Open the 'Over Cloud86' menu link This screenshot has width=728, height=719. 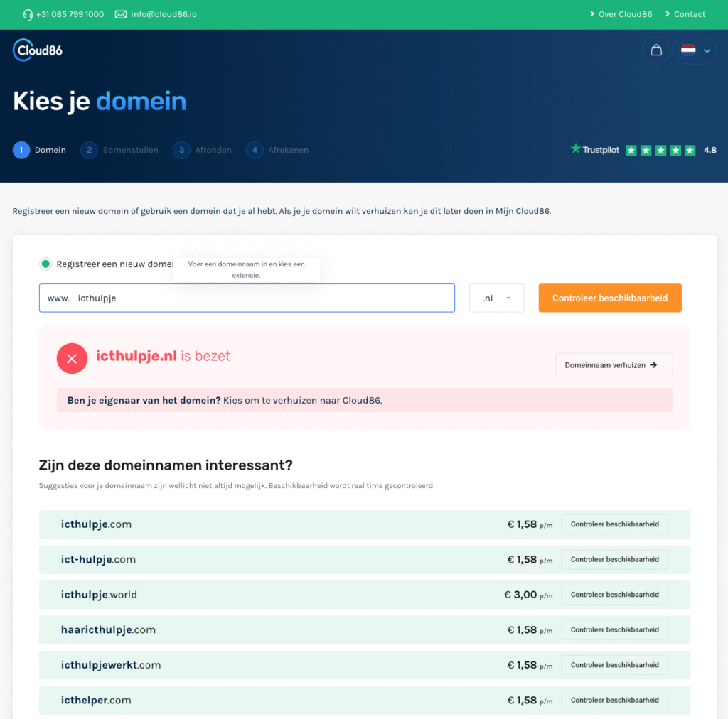(621, 14)
